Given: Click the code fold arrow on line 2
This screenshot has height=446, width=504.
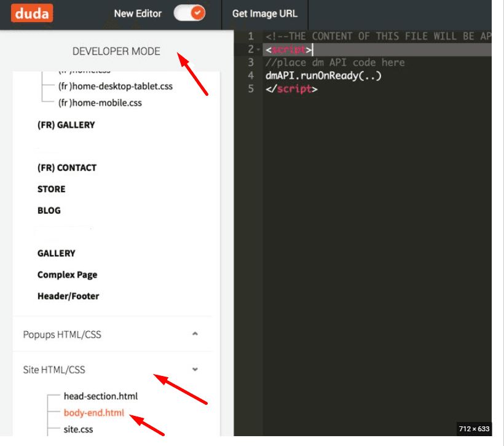Looking at the screenshot, I should pyautogui.click(x=258, y=49).
